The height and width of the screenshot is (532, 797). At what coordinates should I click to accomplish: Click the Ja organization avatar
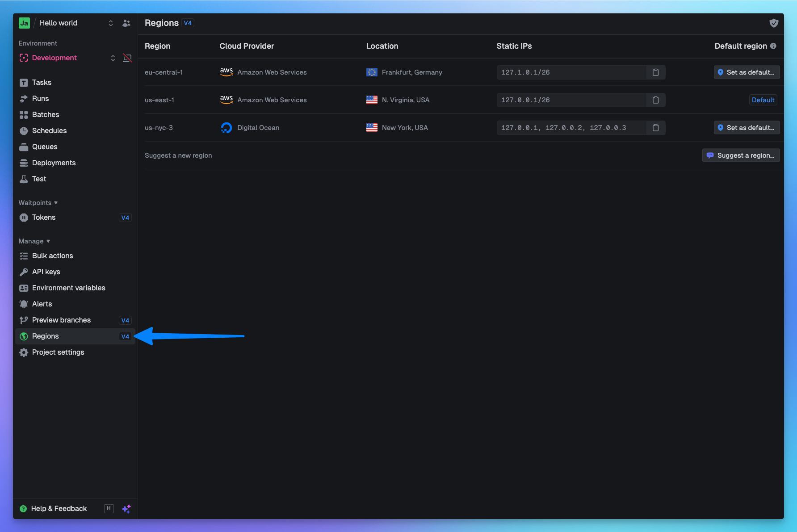click(24, 23)
